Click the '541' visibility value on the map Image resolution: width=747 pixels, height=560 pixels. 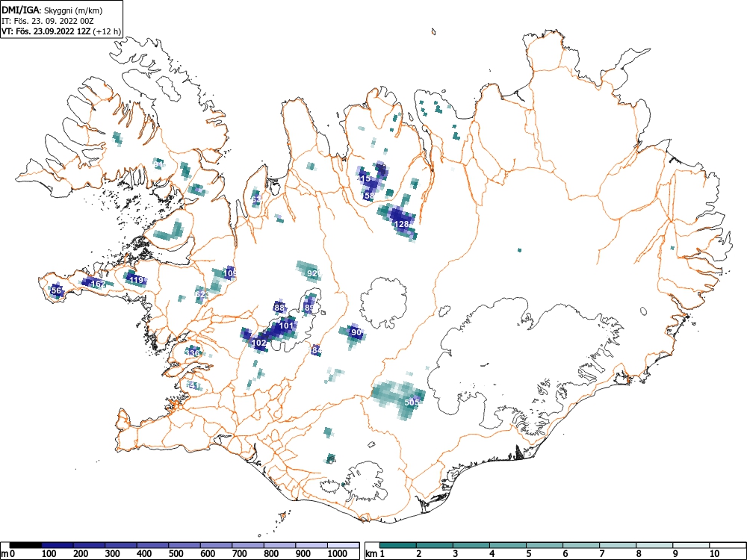193,385
